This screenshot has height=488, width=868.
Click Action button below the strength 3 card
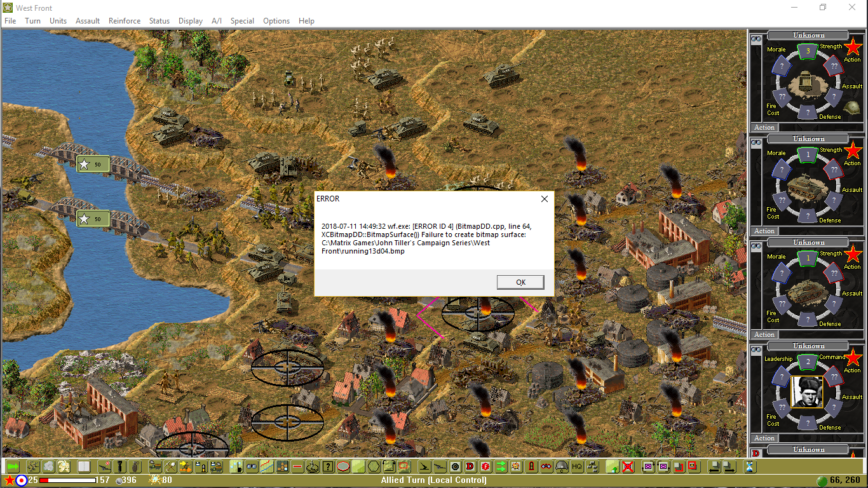[764, 127]
